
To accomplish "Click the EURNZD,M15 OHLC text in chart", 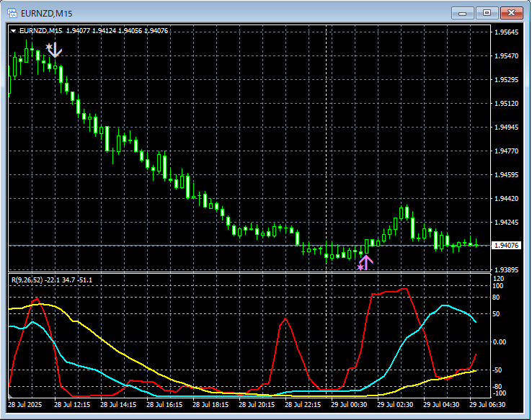I will 94,30.
